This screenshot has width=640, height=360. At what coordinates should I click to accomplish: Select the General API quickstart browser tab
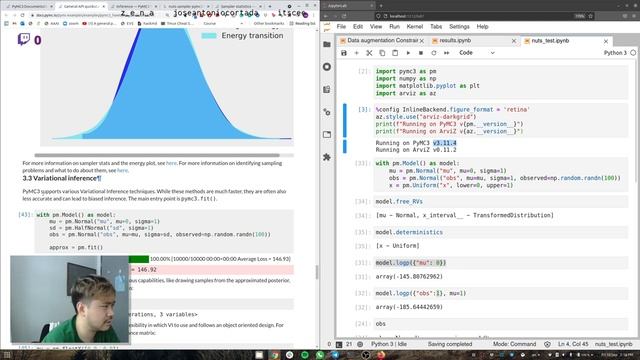(x=81, y=7)
